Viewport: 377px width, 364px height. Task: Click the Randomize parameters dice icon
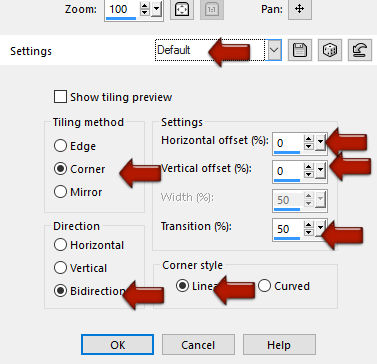(x=330, y=50)
